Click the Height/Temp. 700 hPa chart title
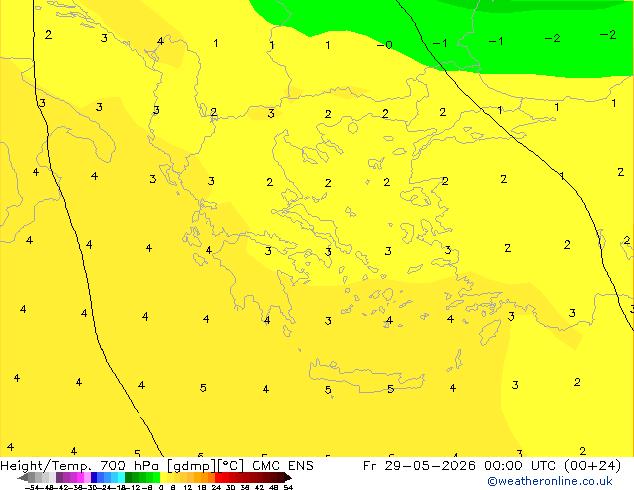The width and height of the screenshot is (634, 490). 80,466
